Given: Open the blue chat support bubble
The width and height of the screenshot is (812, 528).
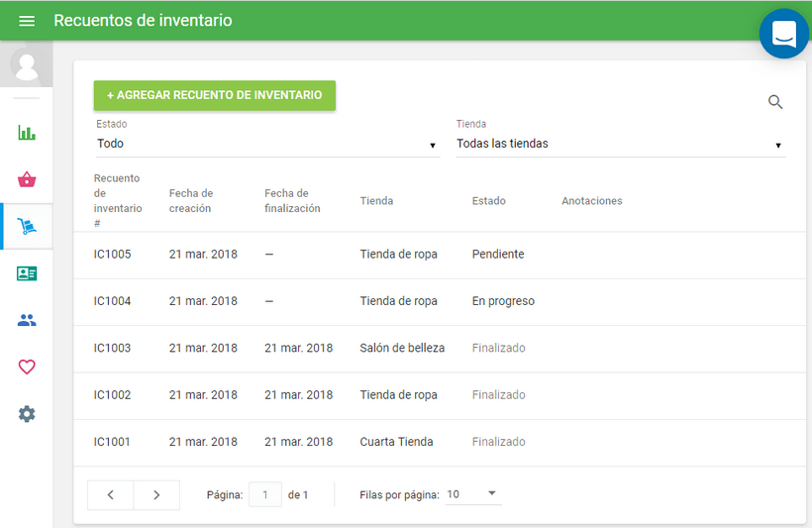Looking at the screenshot, I should coord(783,34).
